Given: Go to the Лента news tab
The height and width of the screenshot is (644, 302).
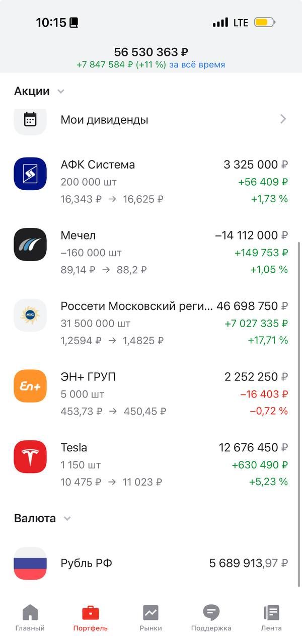Looking at the screenshot, I should [271, 618].
